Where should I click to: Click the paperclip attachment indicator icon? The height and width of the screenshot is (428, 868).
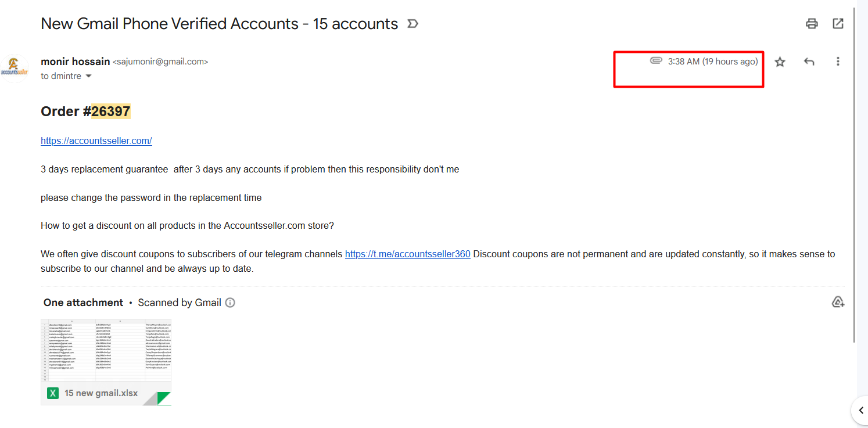656,60
